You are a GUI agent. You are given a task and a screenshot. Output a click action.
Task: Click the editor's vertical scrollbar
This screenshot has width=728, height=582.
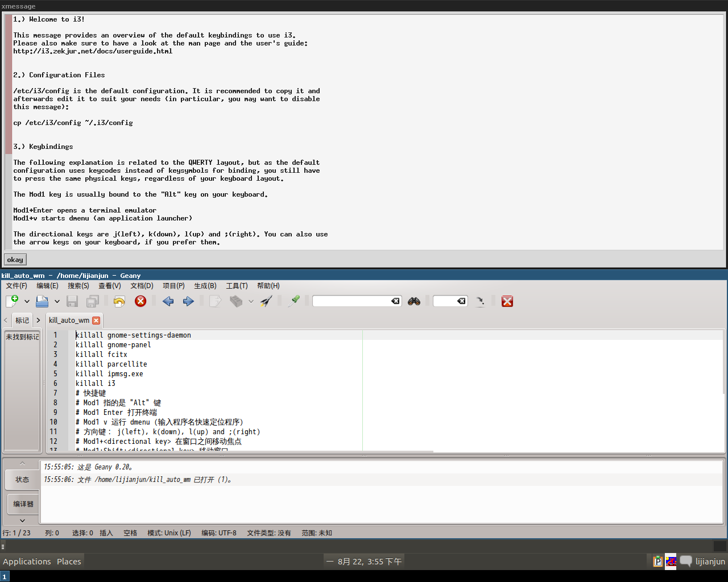[x=724, y=361]
